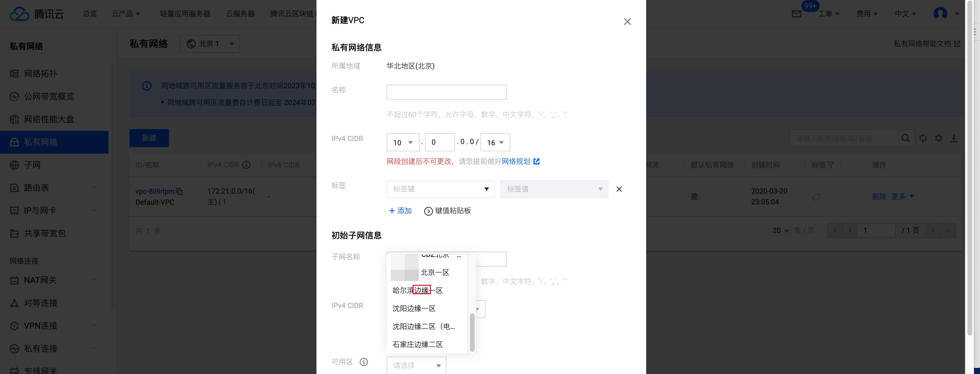
Task: Choose 石家庄边缘二区 option
Action: pos(417,344)
